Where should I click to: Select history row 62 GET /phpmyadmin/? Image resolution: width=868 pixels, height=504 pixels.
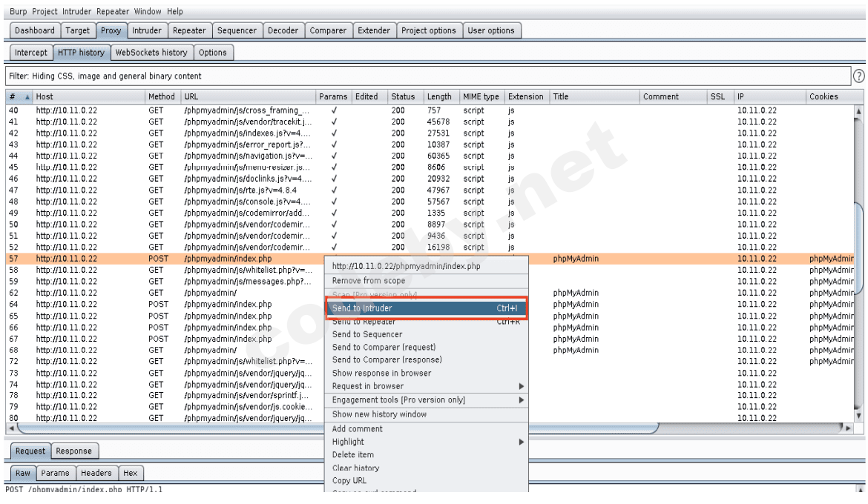tap(430, 294)
